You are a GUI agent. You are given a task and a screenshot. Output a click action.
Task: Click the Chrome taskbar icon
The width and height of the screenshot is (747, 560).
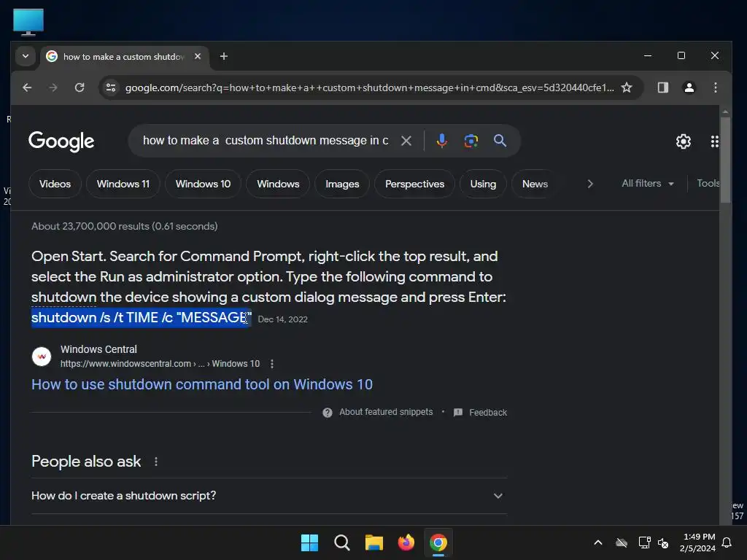click(x=438, y=542)
